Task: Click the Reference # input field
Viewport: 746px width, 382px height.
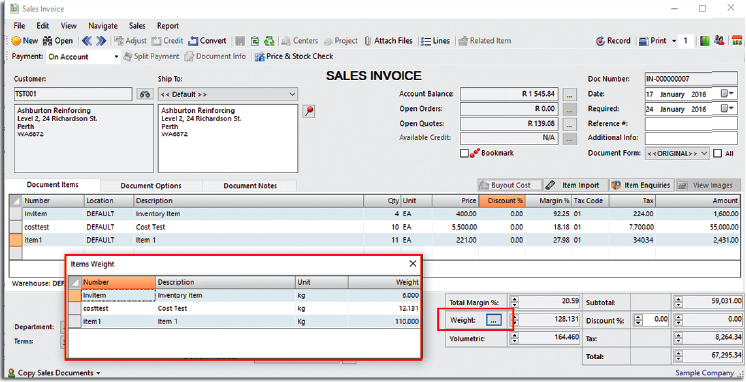Action: [x=691, y=124]
